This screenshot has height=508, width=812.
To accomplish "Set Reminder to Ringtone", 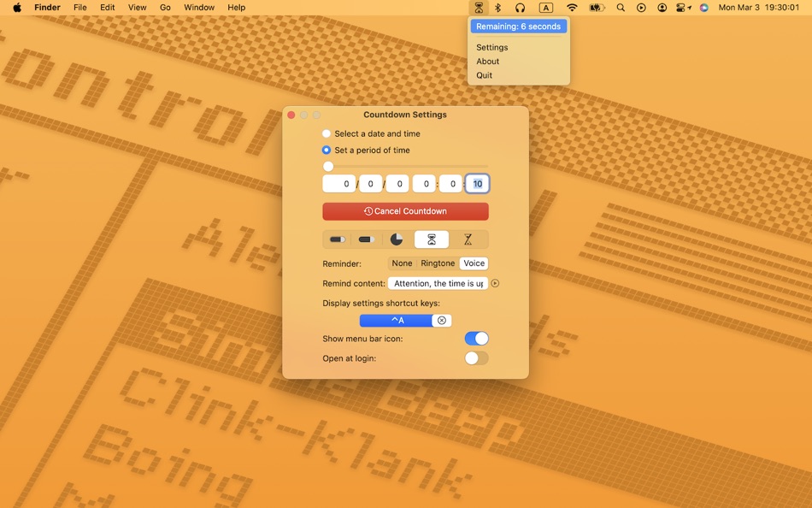I will pyautogui.click(x=438, y=263).
